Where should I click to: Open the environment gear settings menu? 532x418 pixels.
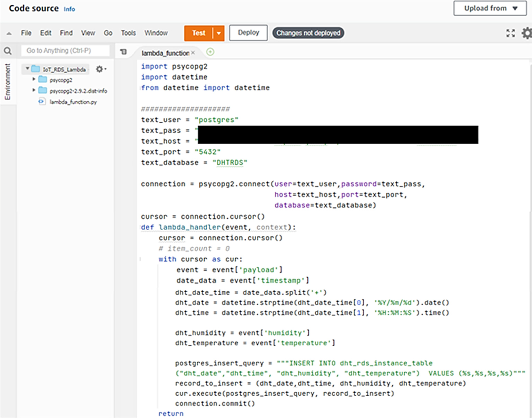pos(100,69)
